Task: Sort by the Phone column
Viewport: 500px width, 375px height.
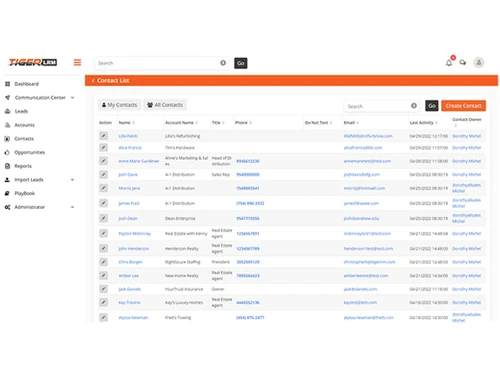Action: point(243,123)
